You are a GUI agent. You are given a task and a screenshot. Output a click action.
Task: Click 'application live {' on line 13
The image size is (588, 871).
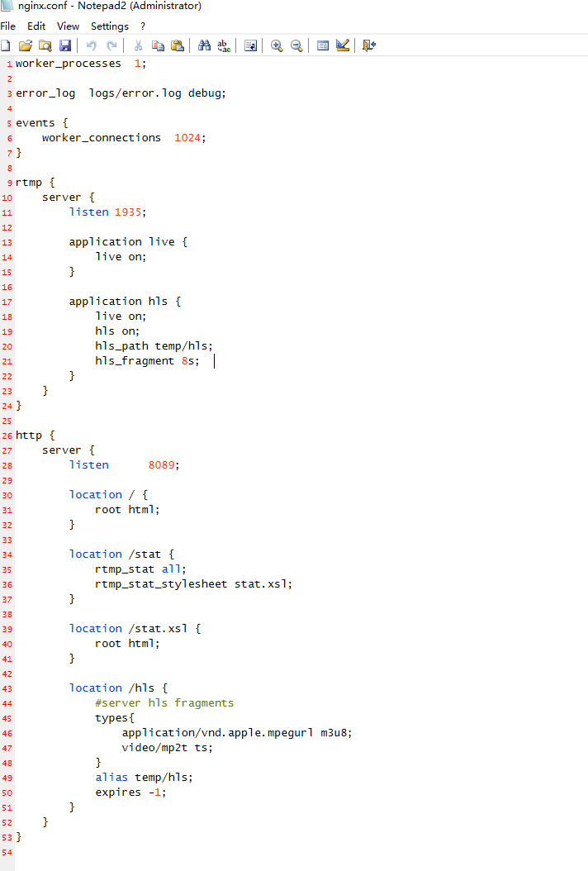point(128,241)
